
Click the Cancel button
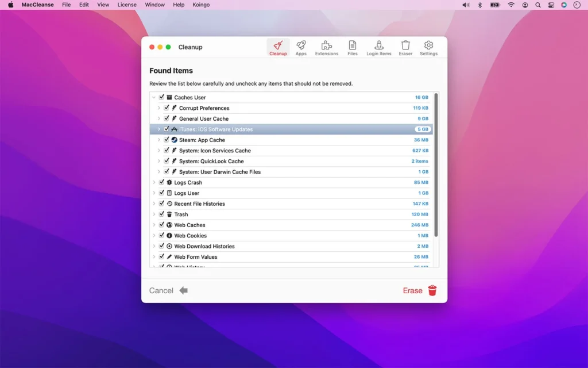point(161,290)
